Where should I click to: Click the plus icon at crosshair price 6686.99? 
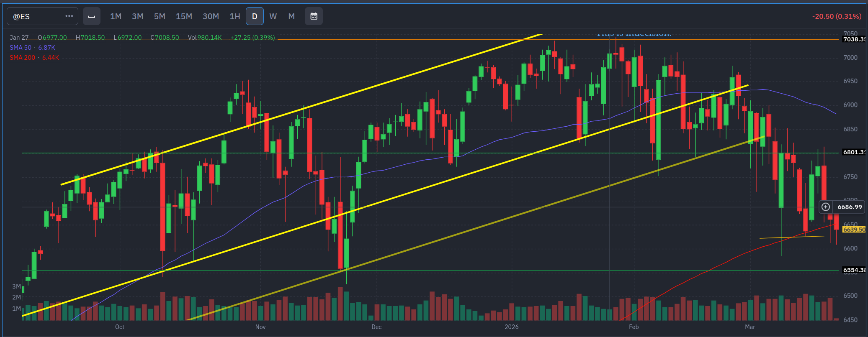click(x=825, y=207)
